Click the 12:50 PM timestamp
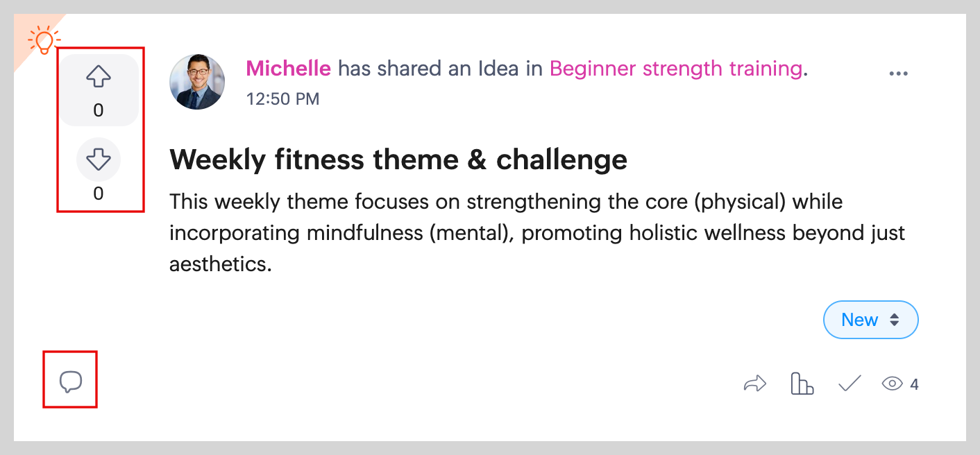980x455 pixels. [x=282, y=99]
